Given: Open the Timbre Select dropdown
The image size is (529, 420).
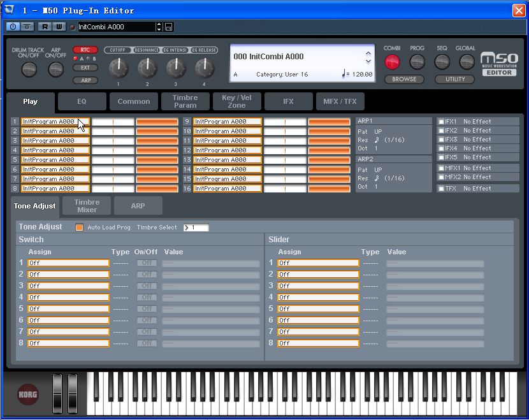Looking at the screenshot, I should click(x=196, y=228).
